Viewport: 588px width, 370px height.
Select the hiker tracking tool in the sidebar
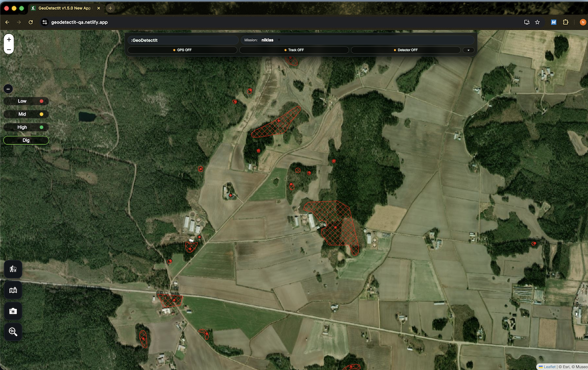(x=13, y=269)
